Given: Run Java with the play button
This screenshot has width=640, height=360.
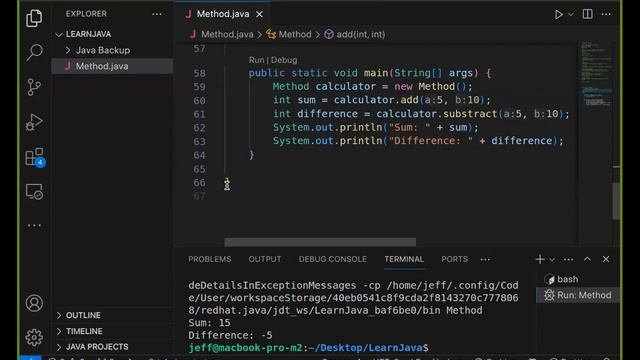Looking at the screenshot, I should point(558,14).
